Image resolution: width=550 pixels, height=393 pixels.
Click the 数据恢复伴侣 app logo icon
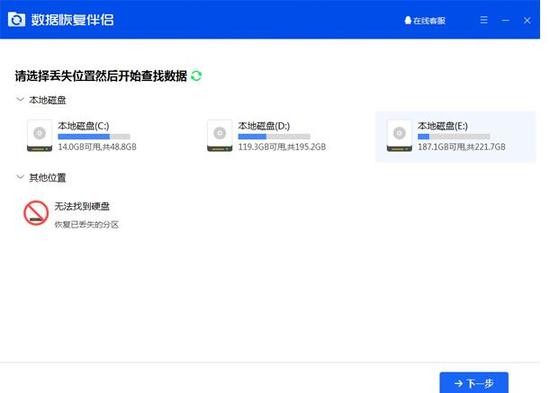[16, 20]
